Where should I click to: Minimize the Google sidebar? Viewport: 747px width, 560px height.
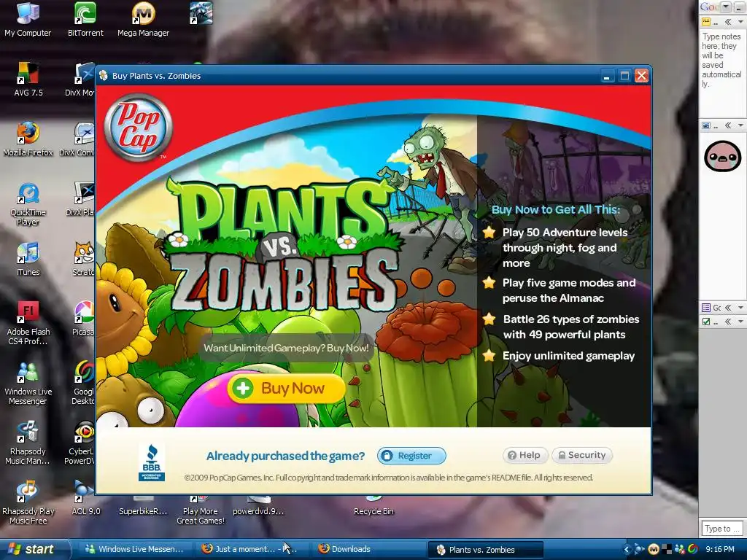click(740, 7)
